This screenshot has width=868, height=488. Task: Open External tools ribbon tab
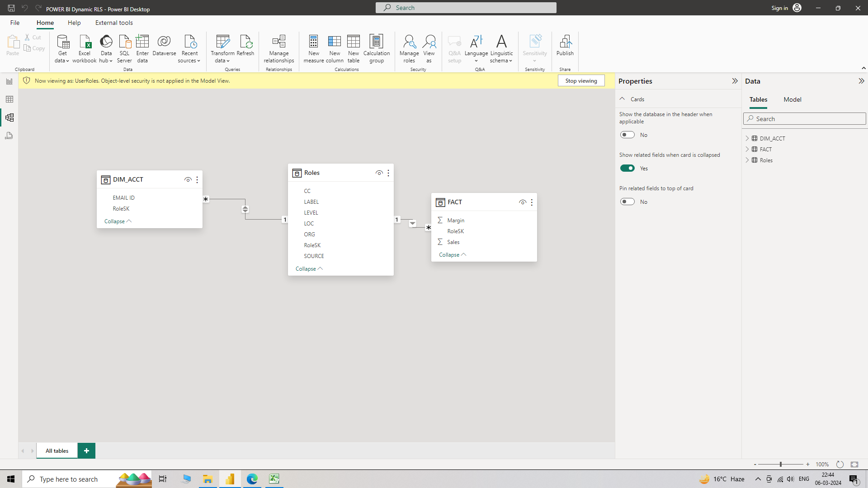(x=114, y=23)
